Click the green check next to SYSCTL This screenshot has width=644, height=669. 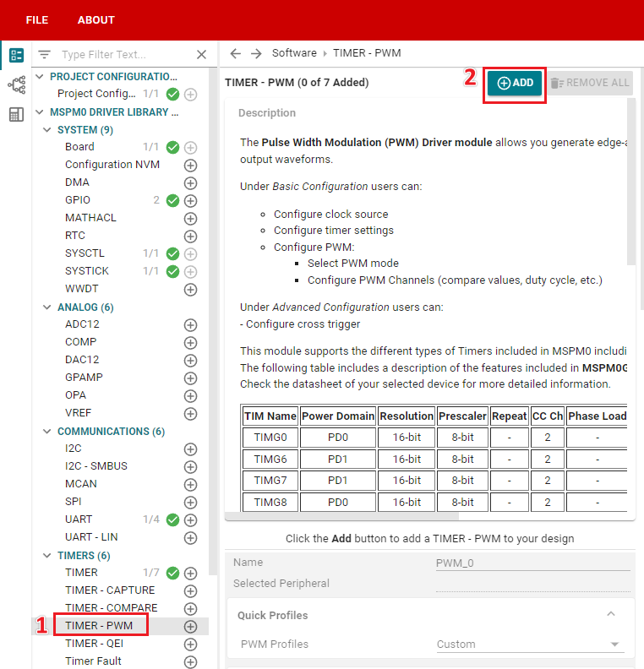pyautogui.click(x=172, y=254)
